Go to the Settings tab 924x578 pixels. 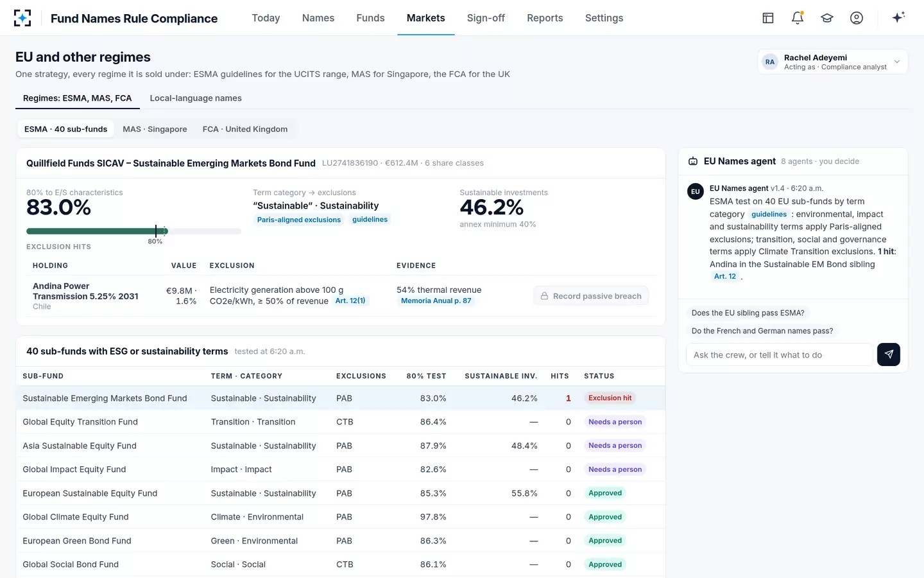(604, 18)
